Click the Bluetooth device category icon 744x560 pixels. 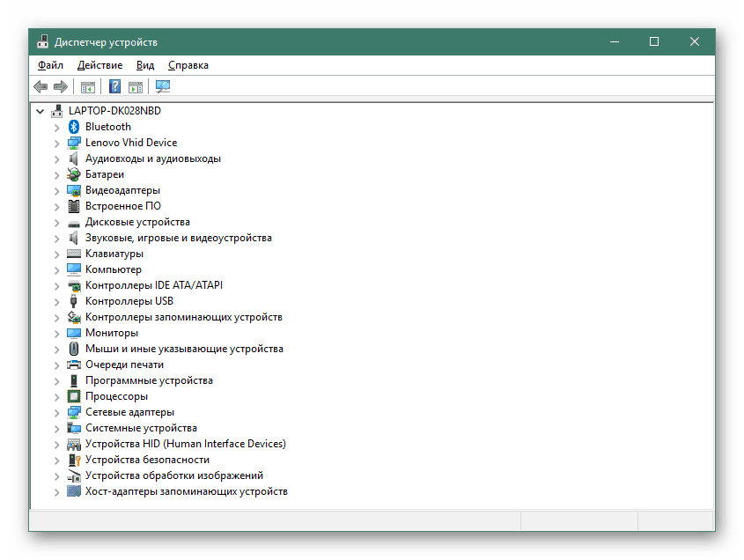pyautogui.click(x=73, y=126)
